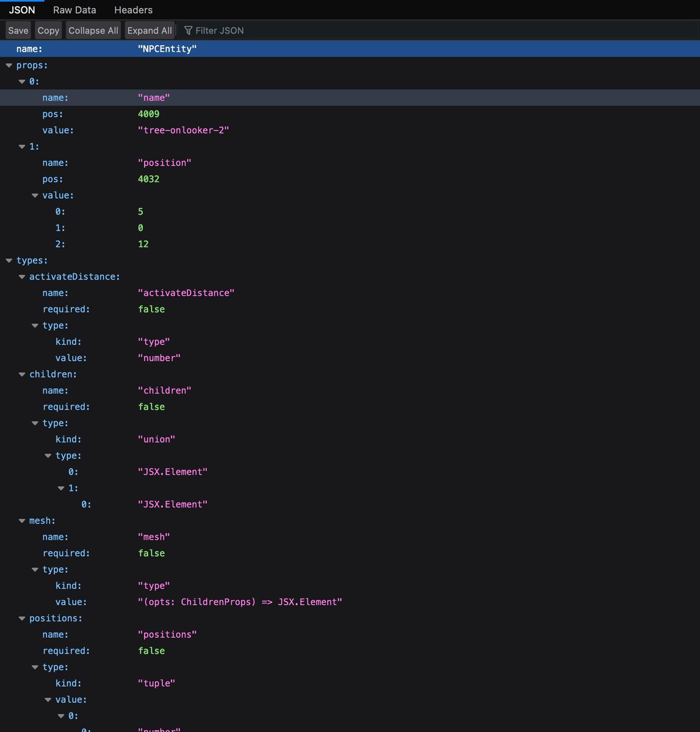The image size is (700, 732).
Task: Select the row name: "positions"
Action: [x=350, y=634]
